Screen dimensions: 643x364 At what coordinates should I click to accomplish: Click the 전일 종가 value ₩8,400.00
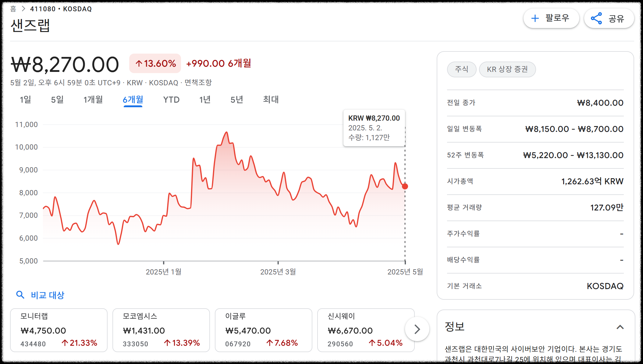pos(600,103)
